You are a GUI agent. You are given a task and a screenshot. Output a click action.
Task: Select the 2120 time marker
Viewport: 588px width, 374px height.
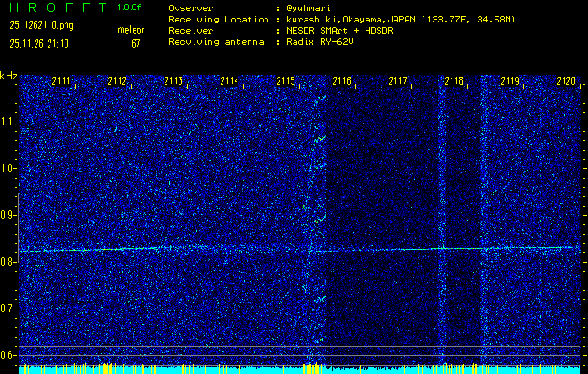click(566, 82)
